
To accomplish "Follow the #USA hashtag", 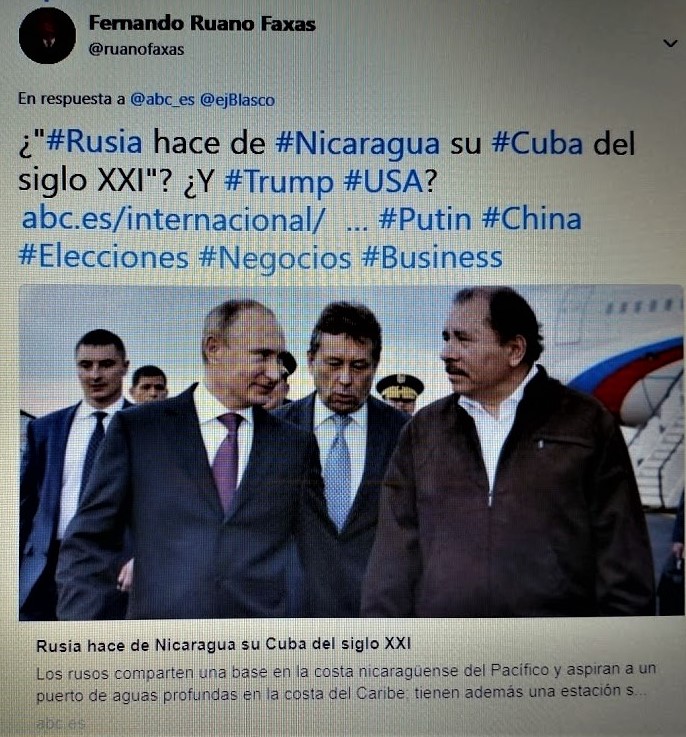I will (x=384, y=181).
